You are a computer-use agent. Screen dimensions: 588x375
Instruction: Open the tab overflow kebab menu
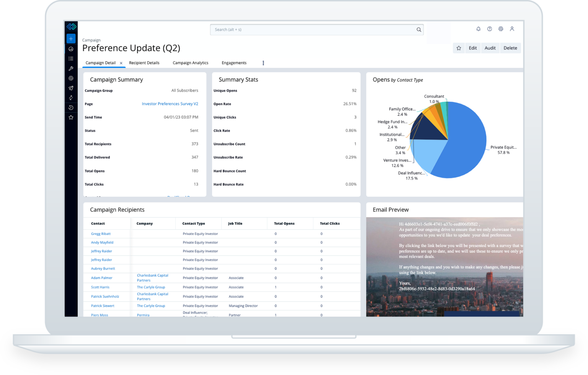pos(263,62)
